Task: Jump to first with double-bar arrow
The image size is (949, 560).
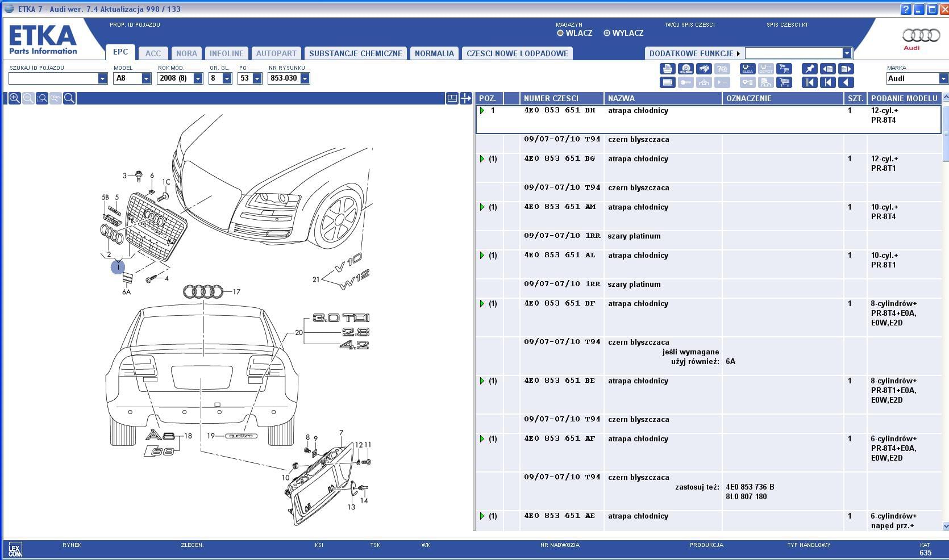Action: (x=810, y=82)
